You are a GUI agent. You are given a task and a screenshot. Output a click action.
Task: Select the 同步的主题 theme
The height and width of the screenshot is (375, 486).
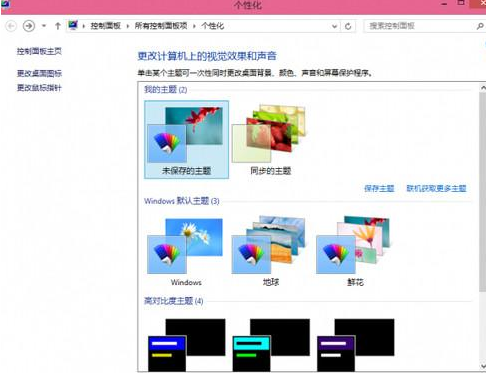[x=271, y=140]
